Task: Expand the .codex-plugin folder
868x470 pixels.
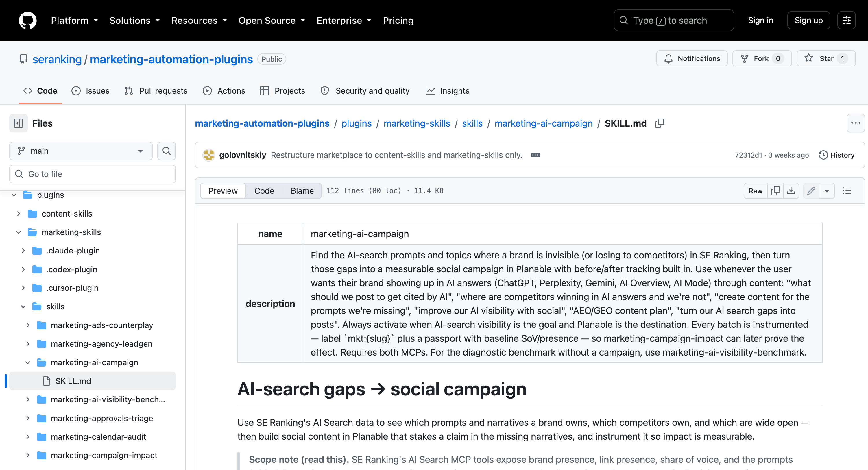Action: coord(23,269)
